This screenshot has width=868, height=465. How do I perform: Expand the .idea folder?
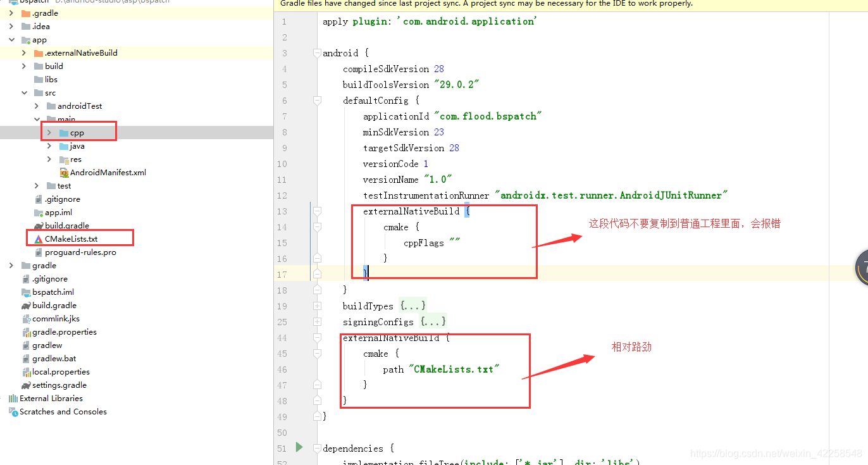tap(11, 27)
